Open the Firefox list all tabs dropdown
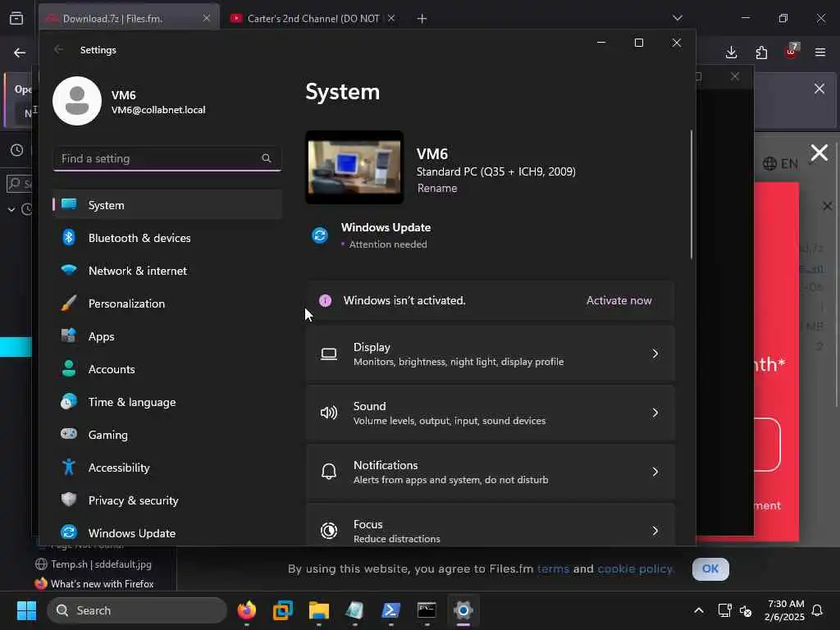Image resolution: width=840 pixels, height=630 pixels. click(678, 18)
